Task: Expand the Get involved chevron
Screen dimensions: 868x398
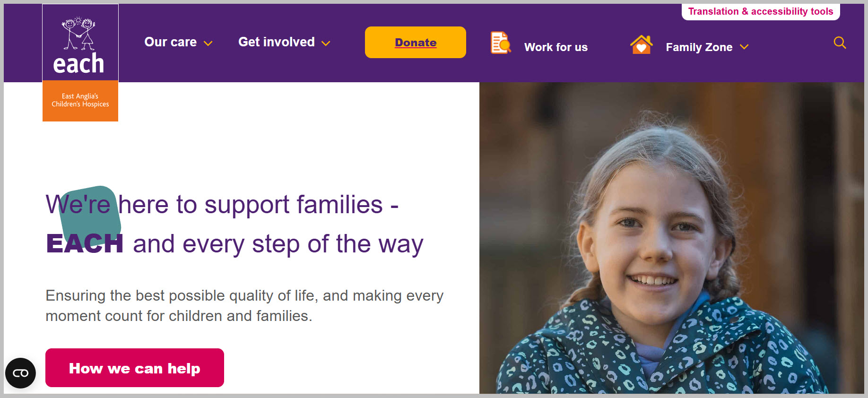Action: (x=326, y=43)
